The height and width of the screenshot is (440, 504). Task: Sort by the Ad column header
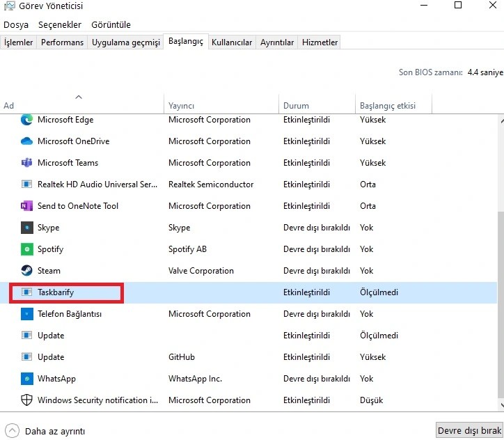click(82, 104)
